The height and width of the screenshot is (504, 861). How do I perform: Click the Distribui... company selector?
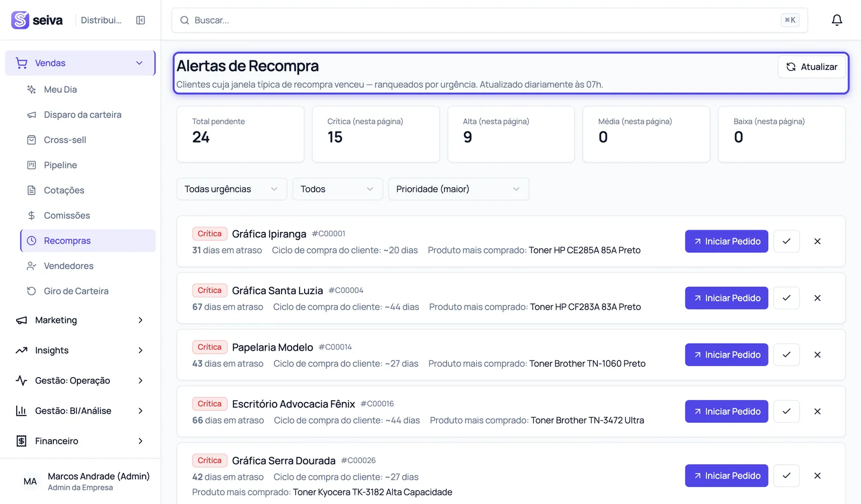click(x=101, y=20)
